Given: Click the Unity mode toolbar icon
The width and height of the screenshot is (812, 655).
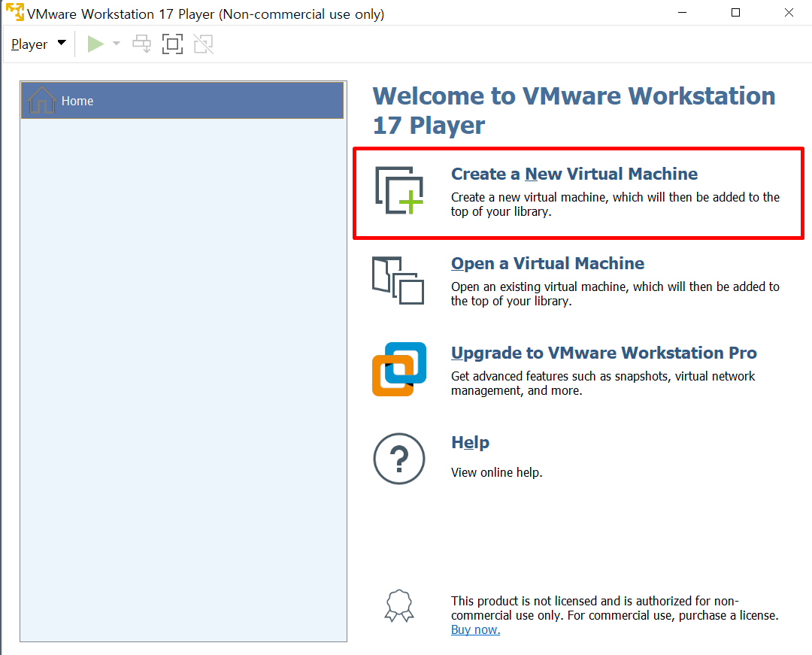Looking at the screenshot, I should coord(204,44).
